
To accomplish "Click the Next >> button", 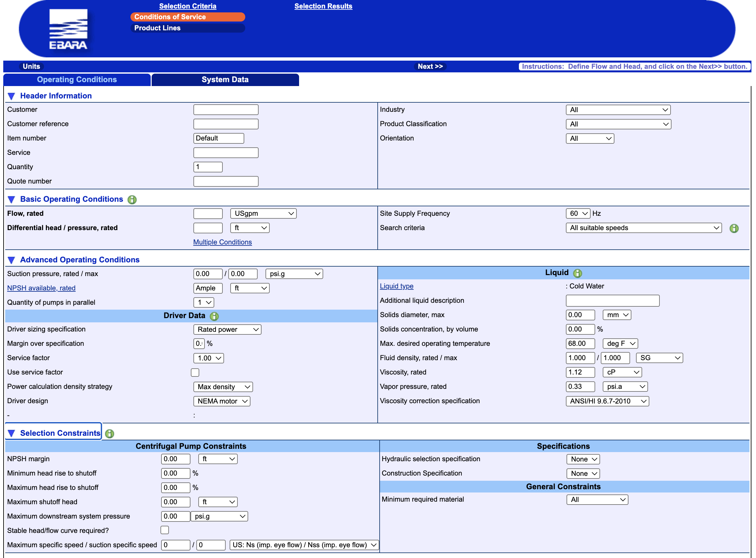I will [430, 66].
